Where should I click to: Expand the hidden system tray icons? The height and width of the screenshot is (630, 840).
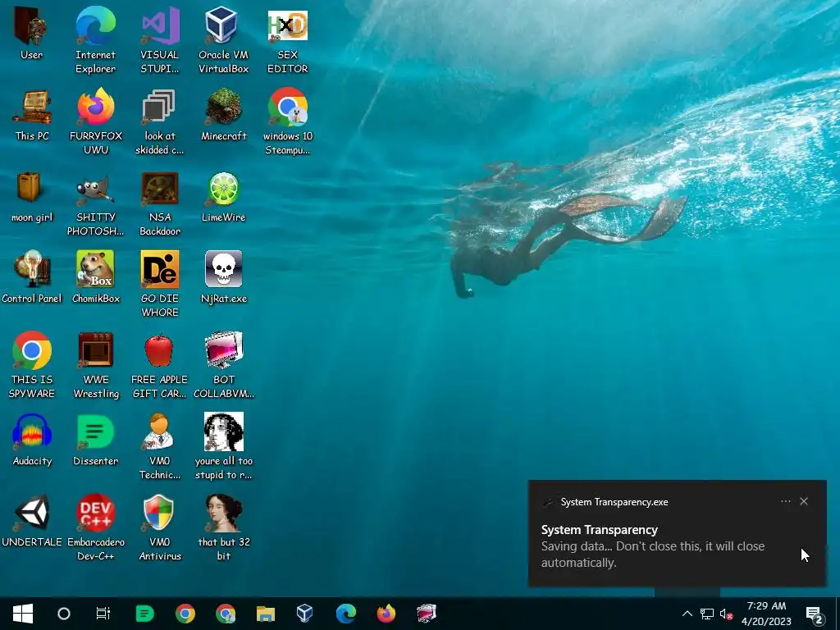tap(687, 614)
